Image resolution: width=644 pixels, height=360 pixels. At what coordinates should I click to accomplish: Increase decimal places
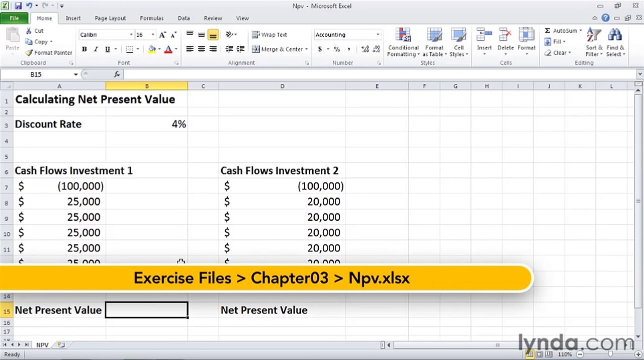[x=365, y=49]
